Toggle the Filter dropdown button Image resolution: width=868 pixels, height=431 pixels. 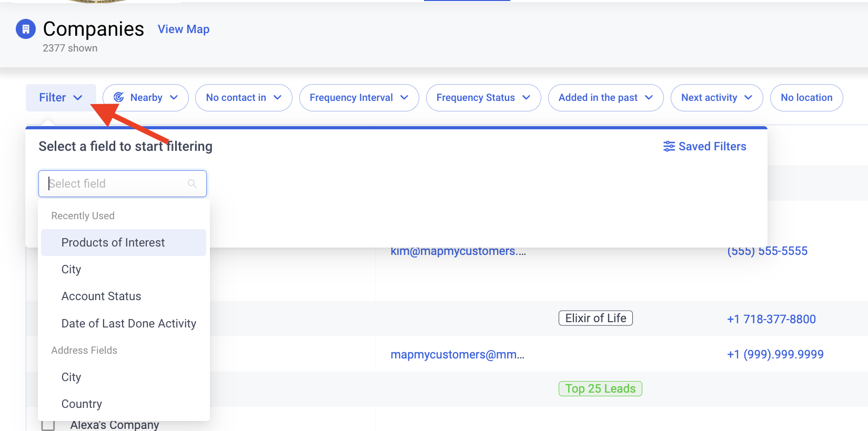click(61, 98)
